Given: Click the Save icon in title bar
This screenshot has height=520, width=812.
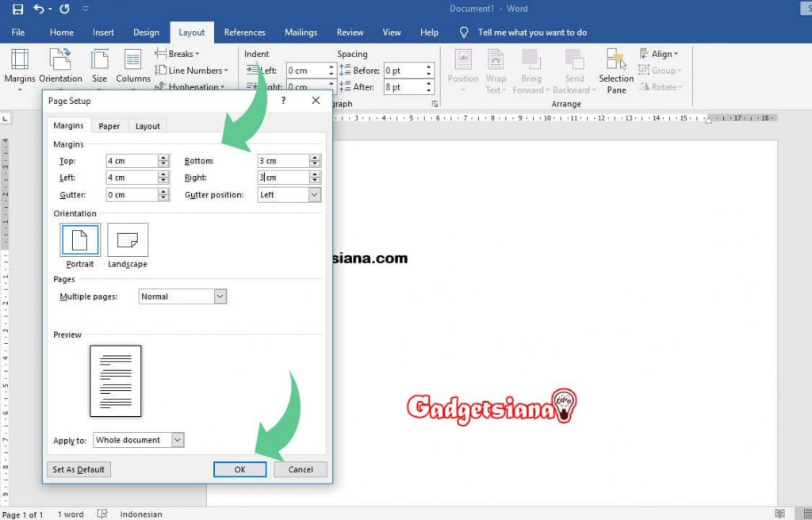Looking at the screenshot, I should click(17, 10).
